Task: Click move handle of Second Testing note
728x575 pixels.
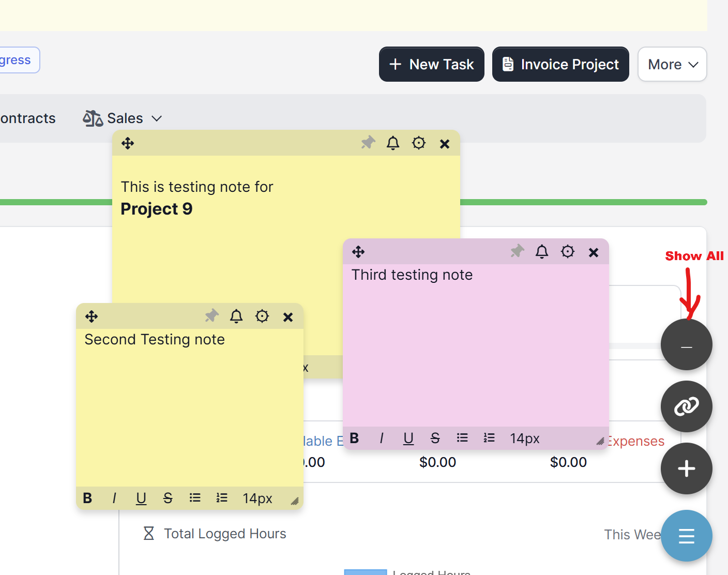Action: click(x=92, y=316)
